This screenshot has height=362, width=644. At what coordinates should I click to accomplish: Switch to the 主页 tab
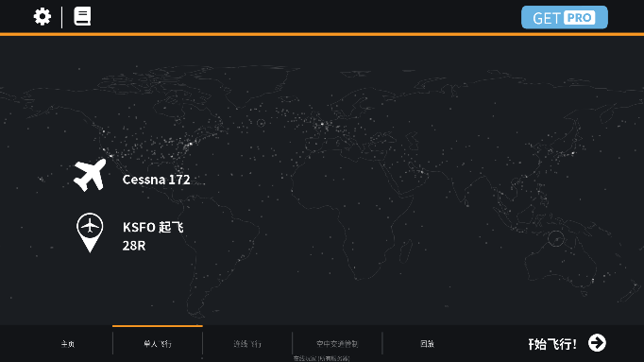[x=68, y=344]
